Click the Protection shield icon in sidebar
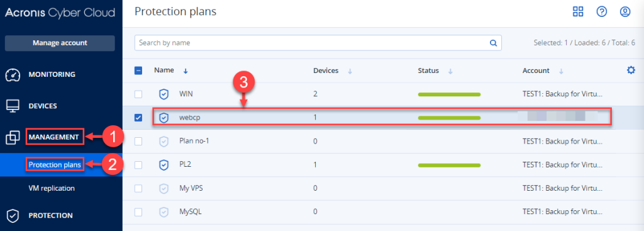644x231 pixels. [x=13, y=215]
